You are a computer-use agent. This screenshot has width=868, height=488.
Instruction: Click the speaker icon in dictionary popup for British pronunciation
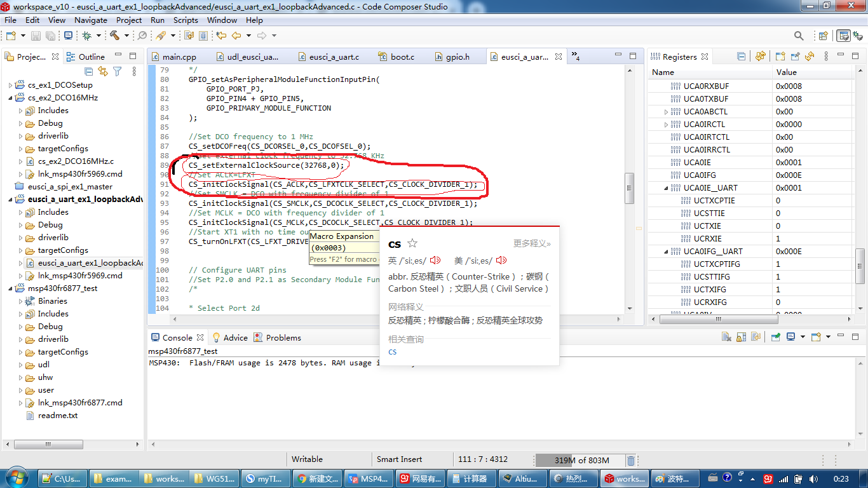click(x=435, y=261)
